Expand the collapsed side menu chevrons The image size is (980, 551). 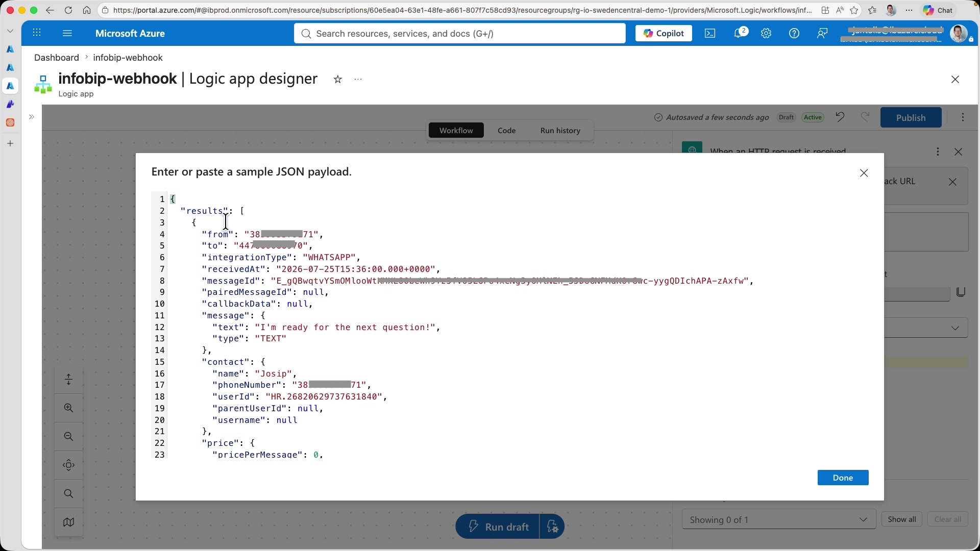32,117
